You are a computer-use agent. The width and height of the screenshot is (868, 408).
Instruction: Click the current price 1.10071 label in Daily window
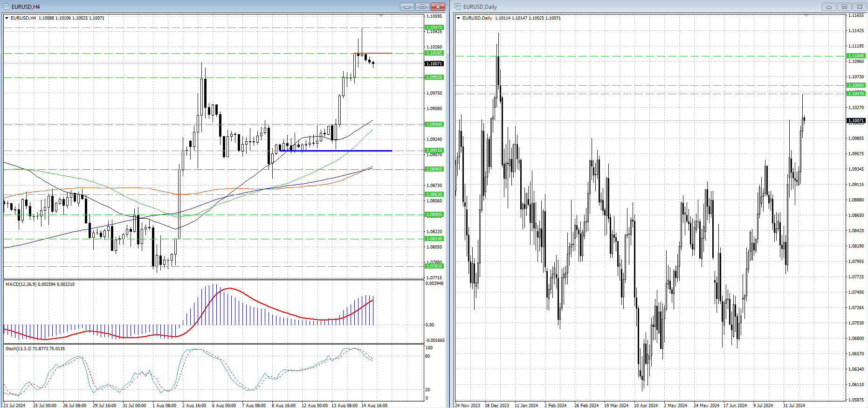coord(856,121)
